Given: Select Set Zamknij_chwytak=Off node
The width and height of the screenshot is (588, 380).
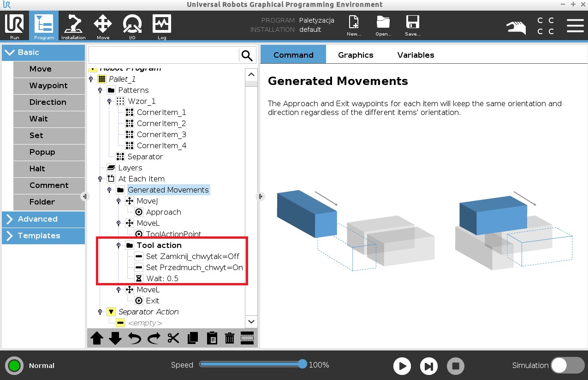Looking at the screenshot, I should [x=193, y=256].
